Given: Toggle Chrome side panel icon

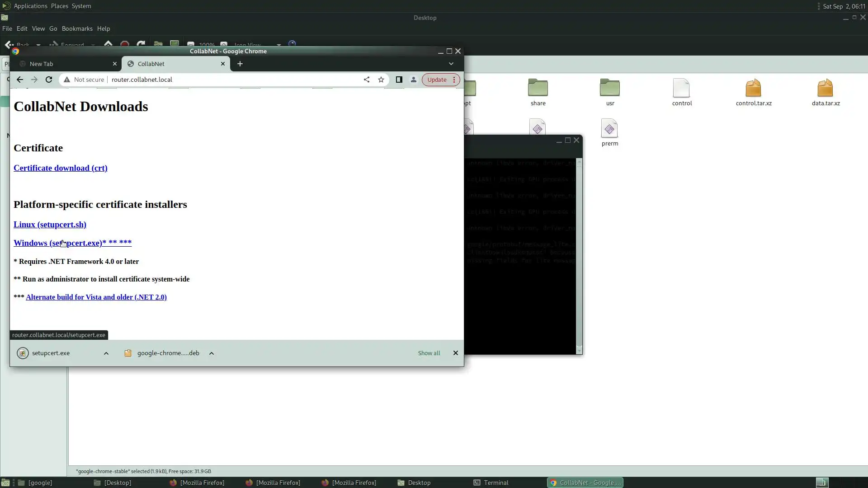Looking at the screenshot, I should tap(399, 80).
